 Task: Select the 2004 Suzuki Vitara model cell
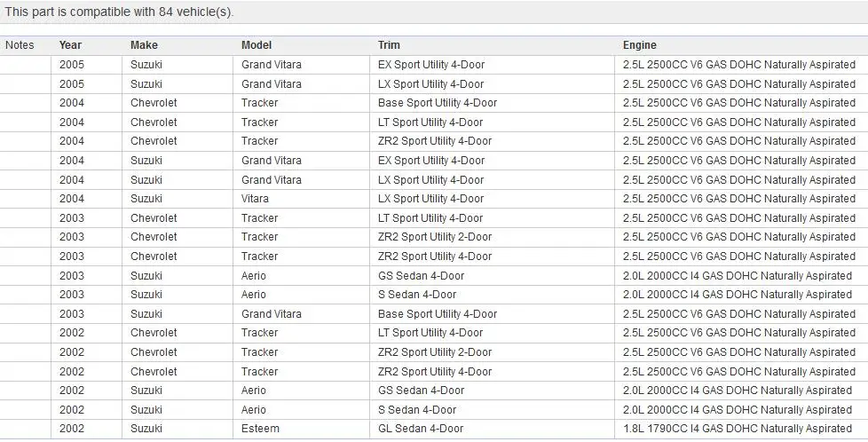tap(301, 199)
